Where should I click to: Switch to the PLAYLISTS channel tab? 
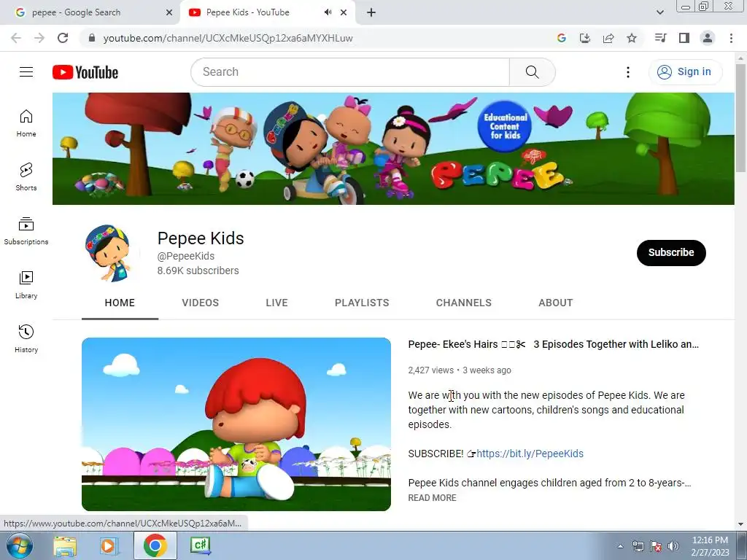click(x=362, y=303)
